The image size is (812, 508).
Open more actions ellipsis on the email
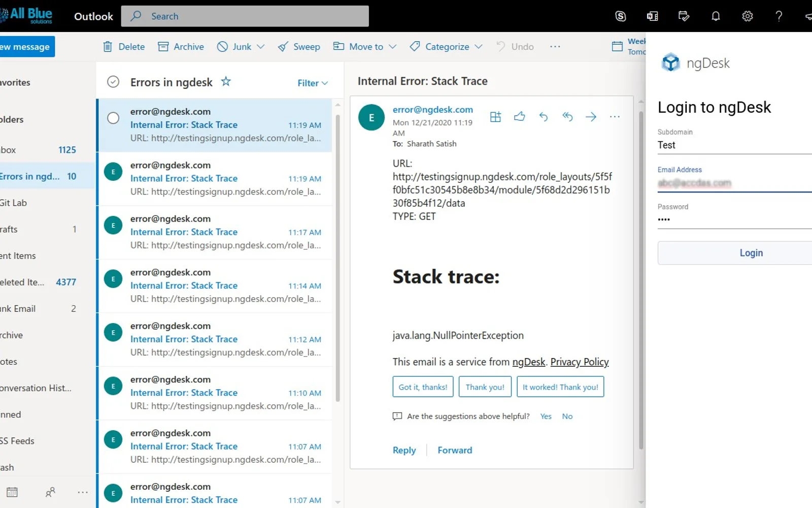(x=615, y=117)
